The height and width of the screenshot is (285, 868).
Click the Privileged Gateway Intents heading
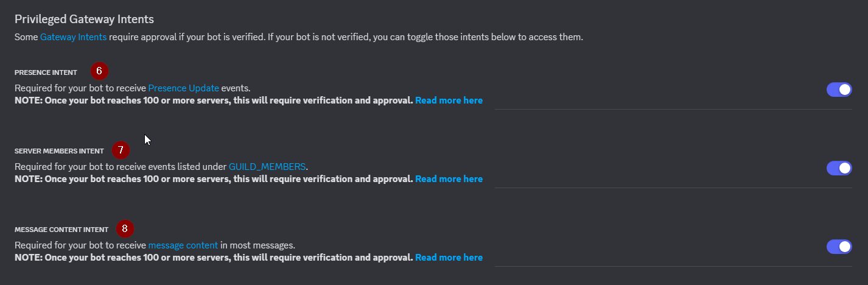pos(84,19)
